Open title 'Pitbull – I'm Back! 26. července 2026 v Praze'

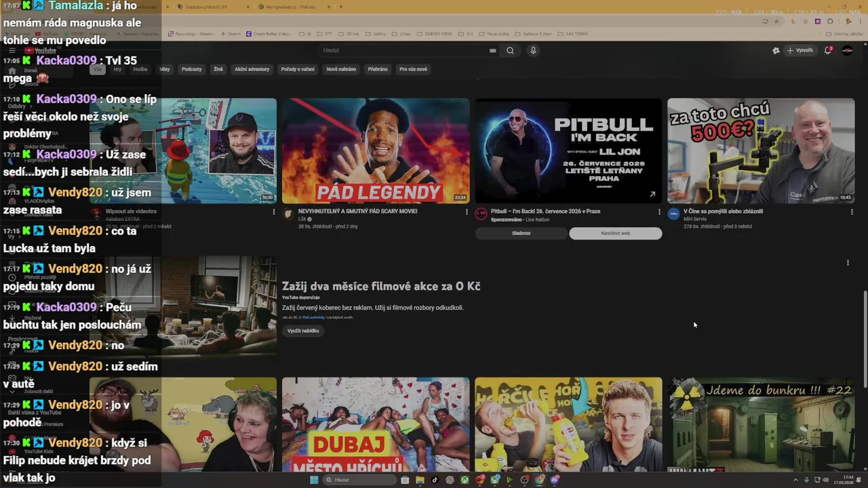[x=545, y=211]
